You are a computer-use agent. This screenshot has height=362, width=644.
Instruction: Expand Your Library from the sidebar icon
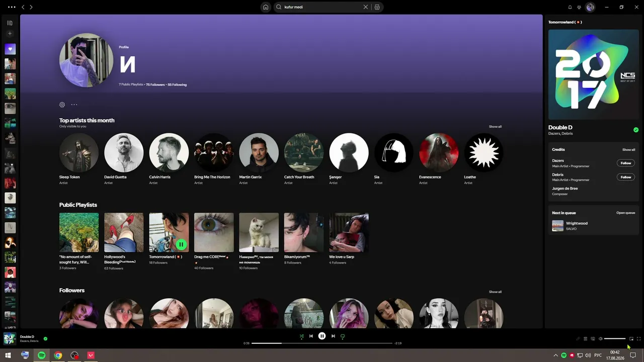pyautogui.click(x=10, y=23)
